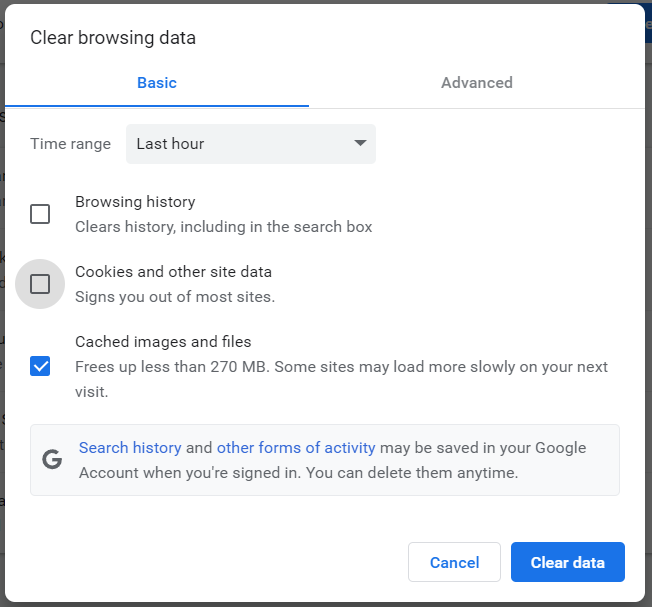The width and height of the screenshot is (652, 607).
Task: Cancel the Clear browsing data dialog
Action: (x=454, y=562)
